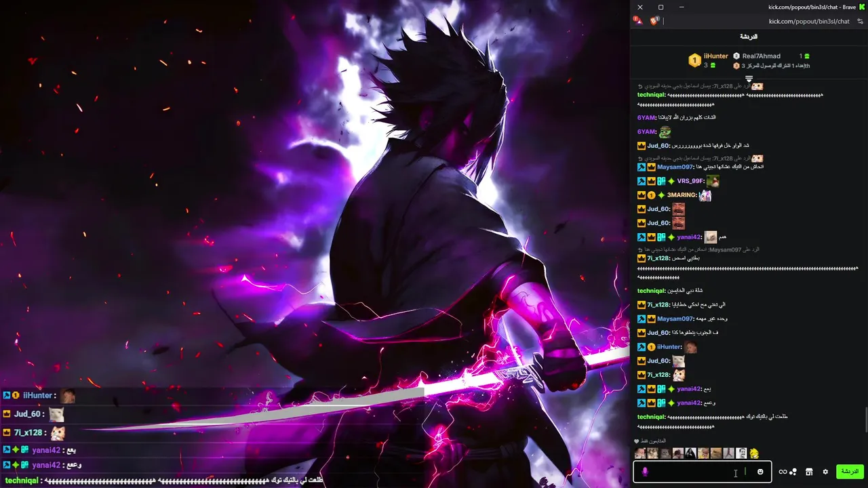868x488 pixels.
Task: Click gold rank 1 badge beside iiHunter
Action: [x=694, y=60]
